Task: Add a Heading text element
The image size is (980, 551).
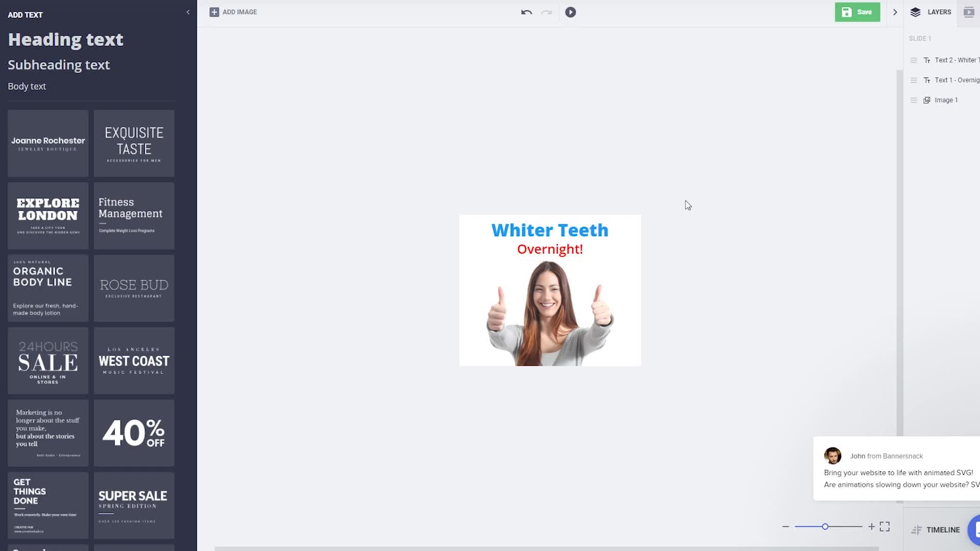Action: (x=65, y=40)
